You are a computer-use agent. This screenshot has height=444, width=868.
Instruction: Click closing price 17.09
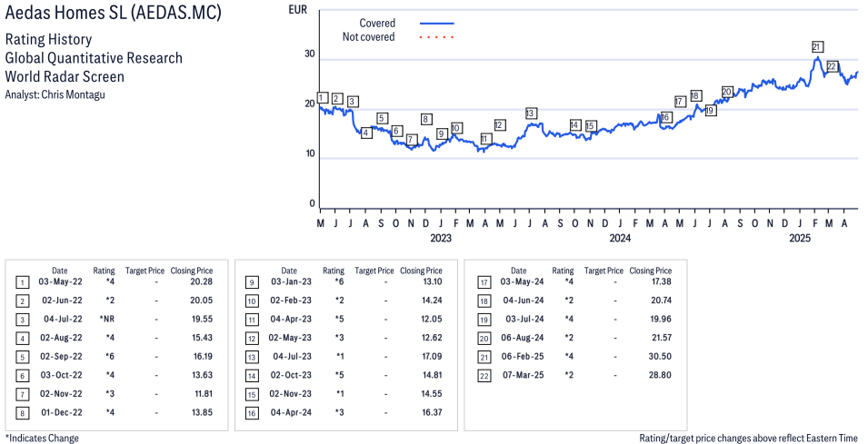point(432,356)
